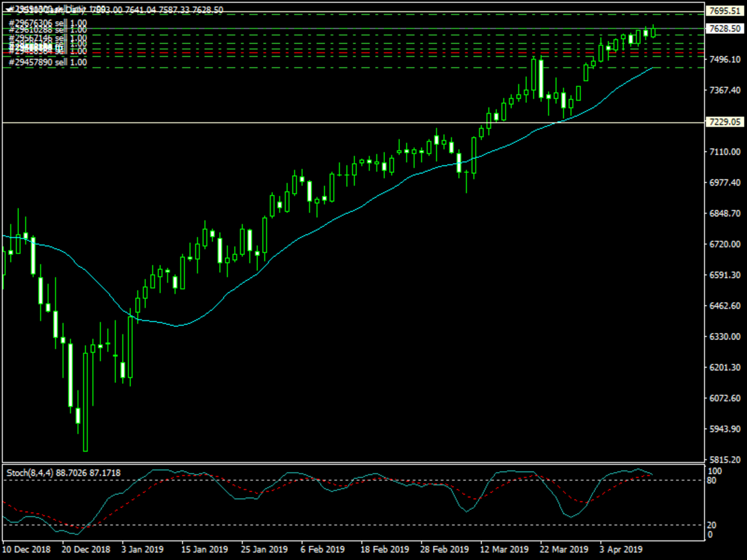This screenshot has height=560, width=747.
Task: Click the 28 Feb 2019 date label
Action: click(x=444, y=549)
